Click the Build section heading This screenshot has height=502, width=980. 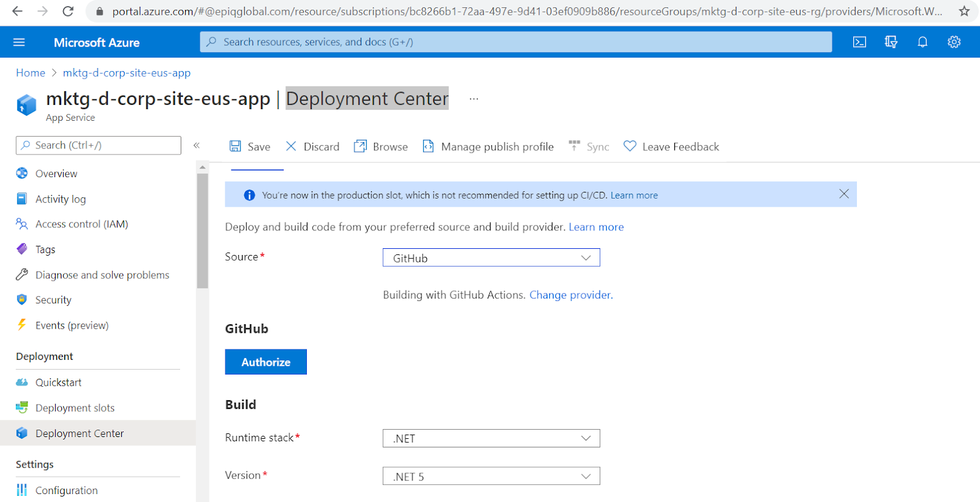click(x=241, y=405)
